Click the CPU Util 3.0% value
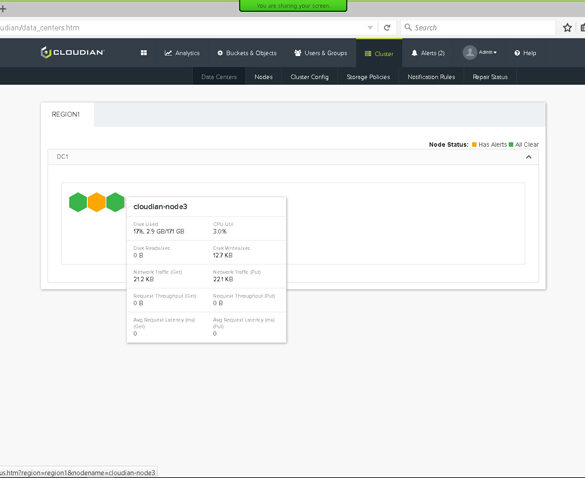The width and height of the screenshot is (585, 478). (219, 231)
